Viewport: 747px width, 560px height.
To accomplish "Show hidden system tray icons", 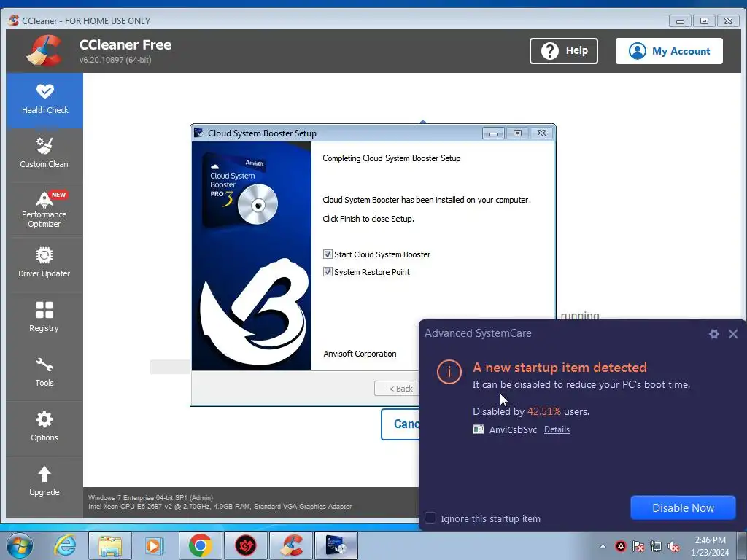I will click(x=603, y=546).
